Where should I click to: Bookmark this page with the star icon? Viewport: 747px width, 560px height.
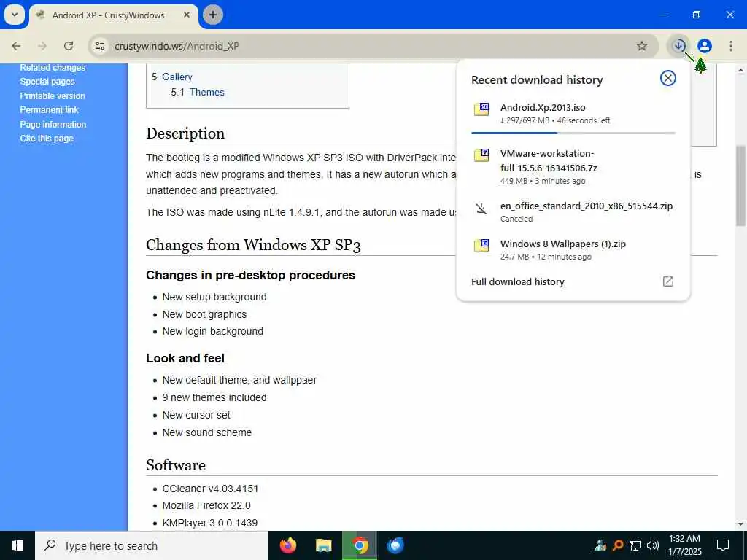click(642, 46)
